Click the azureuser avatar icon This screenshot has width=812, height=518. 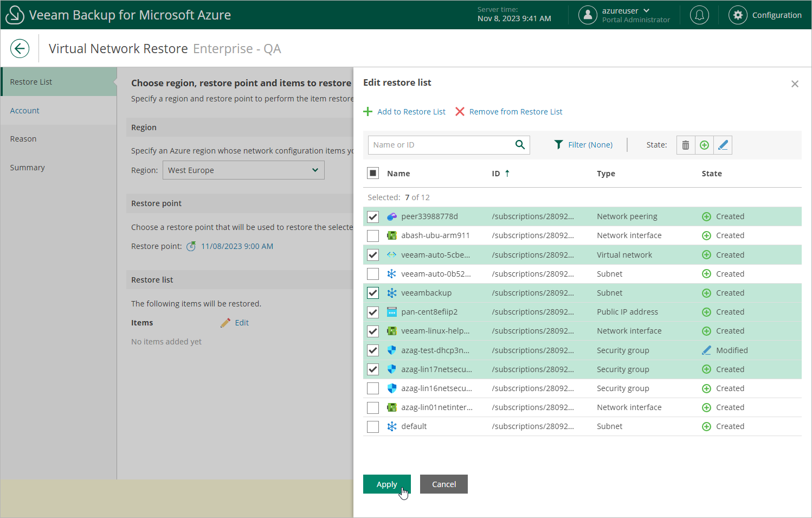point(588,15)
